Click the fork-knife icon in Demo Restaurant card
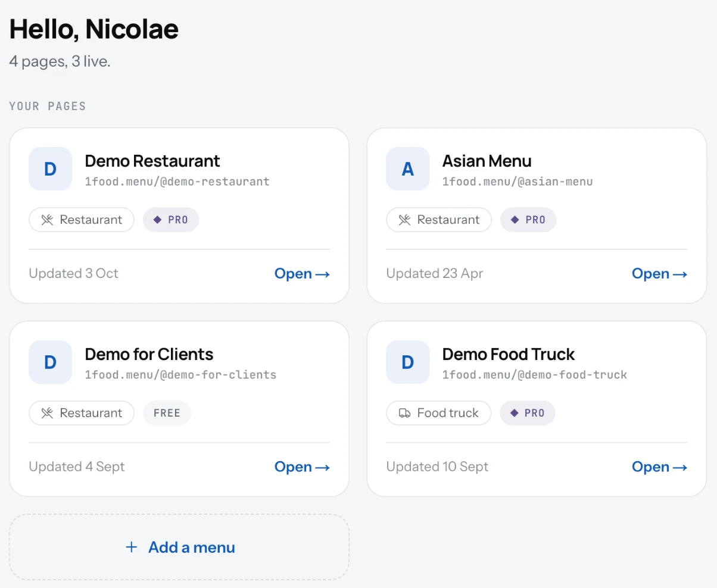 pos(47,220)
